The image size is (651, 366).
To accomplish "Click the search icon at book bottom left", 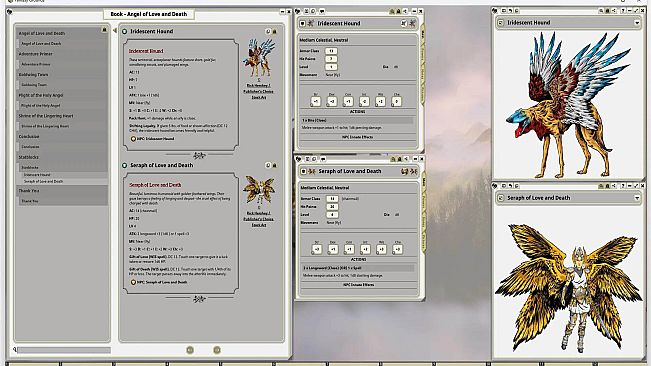I will (15, 350).
